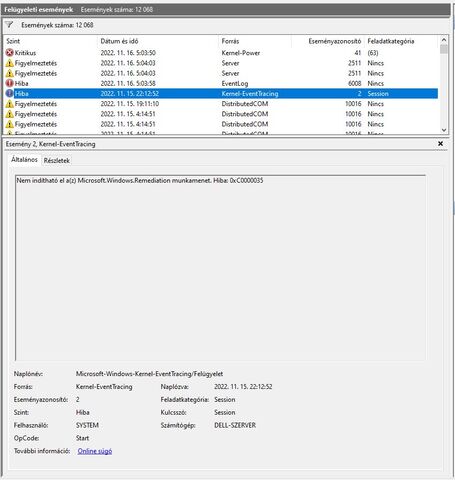Click event ID 41 in the list
The width and height of the screenshot is (455, 480).
point(358,53)
